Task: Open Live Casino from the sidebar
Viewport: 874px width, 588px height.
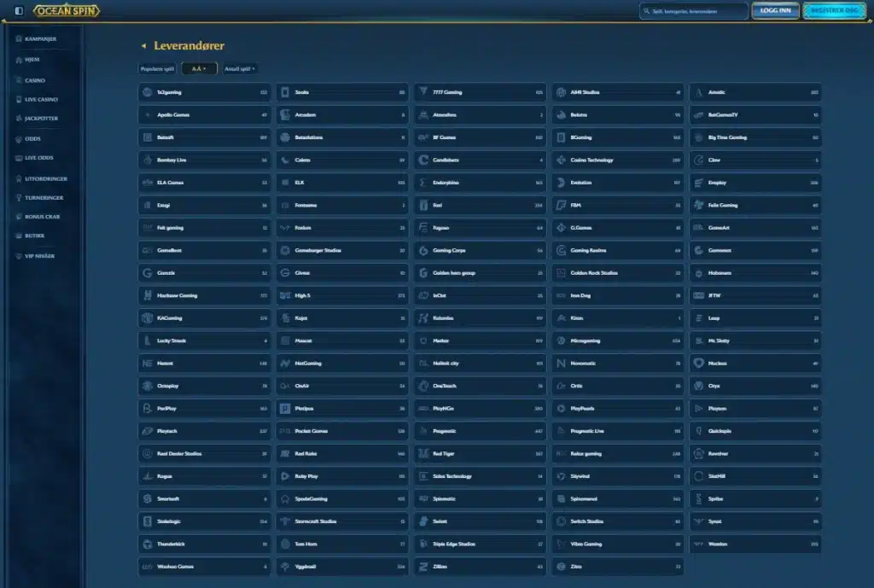Action: [x=41, y=100]
